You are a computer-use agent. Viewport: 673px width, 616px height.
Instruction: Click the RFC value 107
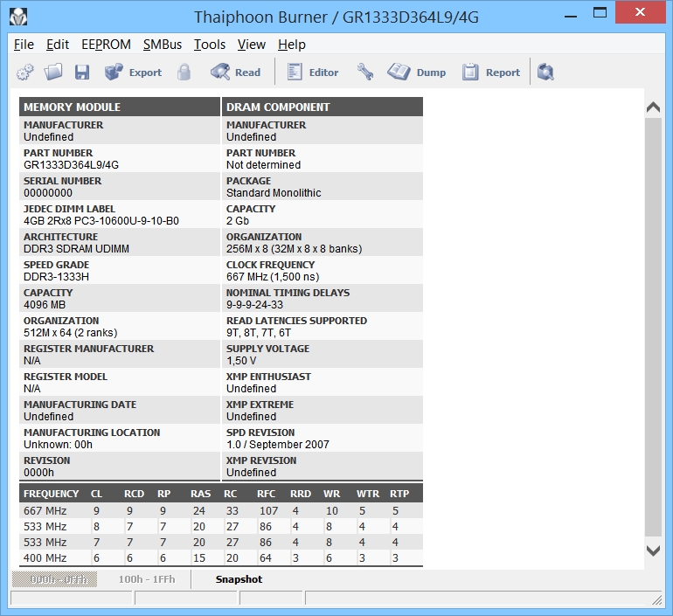[x=268, y=510]
